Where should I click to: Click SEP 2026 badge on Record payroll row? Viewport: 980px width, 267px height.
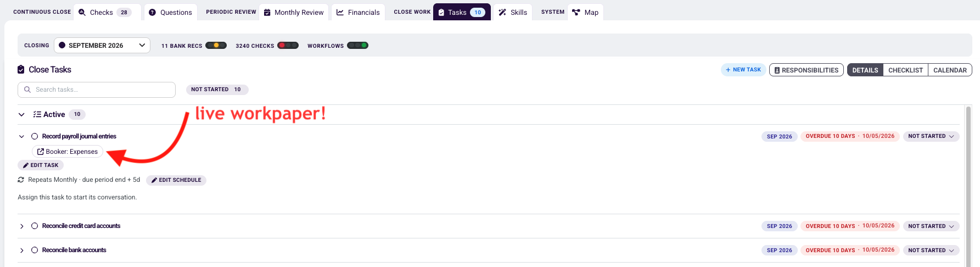(x=780, y=136)
